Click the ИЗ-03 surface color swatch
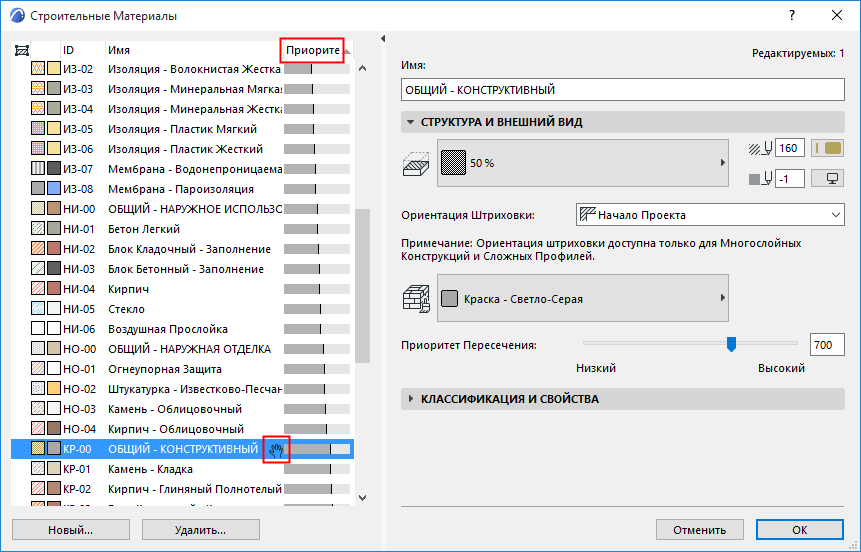Screen dimensions: 861x552 (x=54, y=88)
